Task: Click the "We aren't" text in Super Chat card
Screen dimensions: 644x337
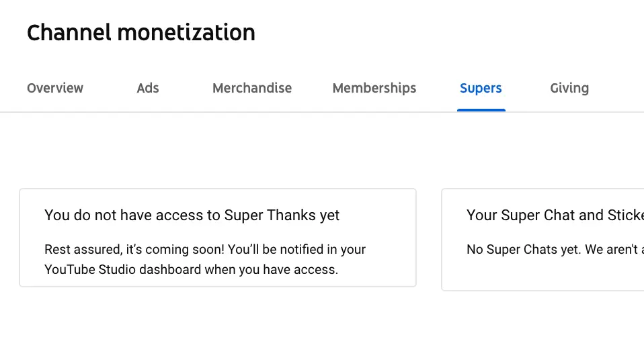Action: (x=612, y=250)
